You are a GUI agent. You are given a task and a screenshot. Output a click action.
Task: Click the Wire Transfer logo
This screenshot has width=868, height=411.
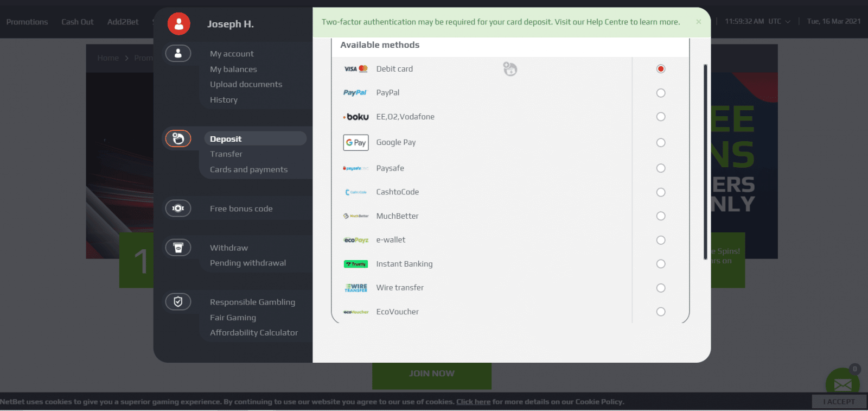point(356,288)
